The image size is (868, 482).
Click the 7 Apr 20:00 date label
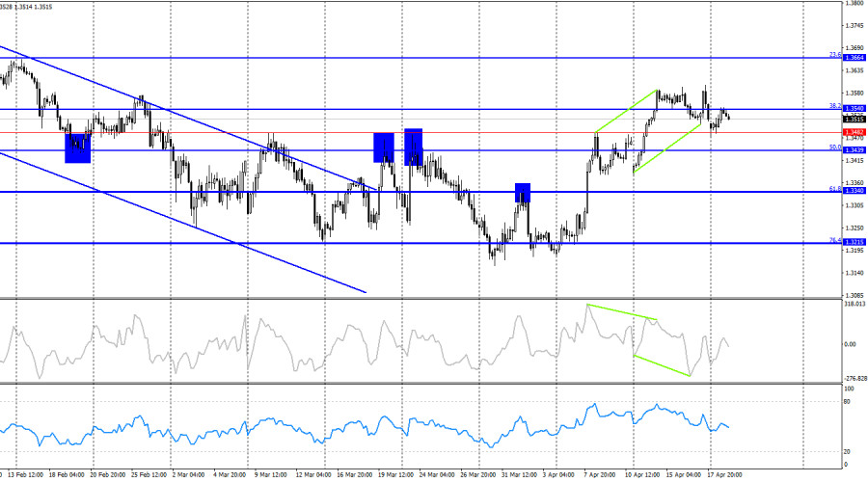[599, 475]
